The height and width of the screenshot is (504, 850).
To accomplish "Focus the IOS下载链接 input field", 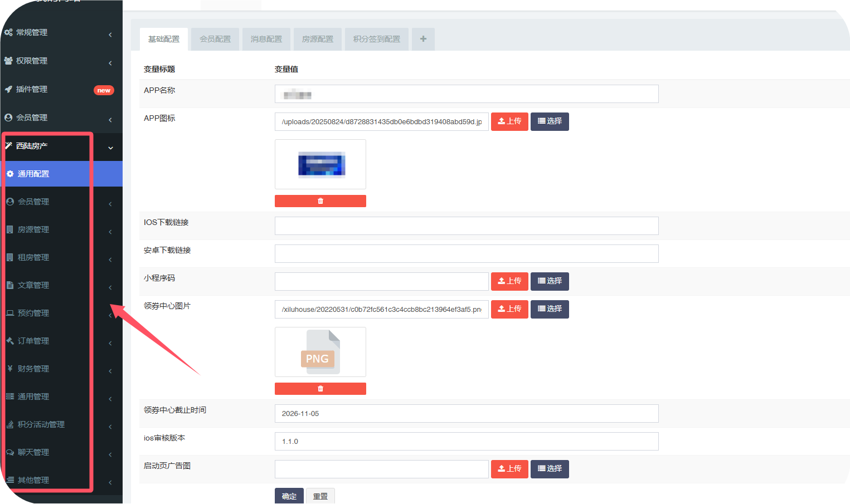I will pos(467,226).
